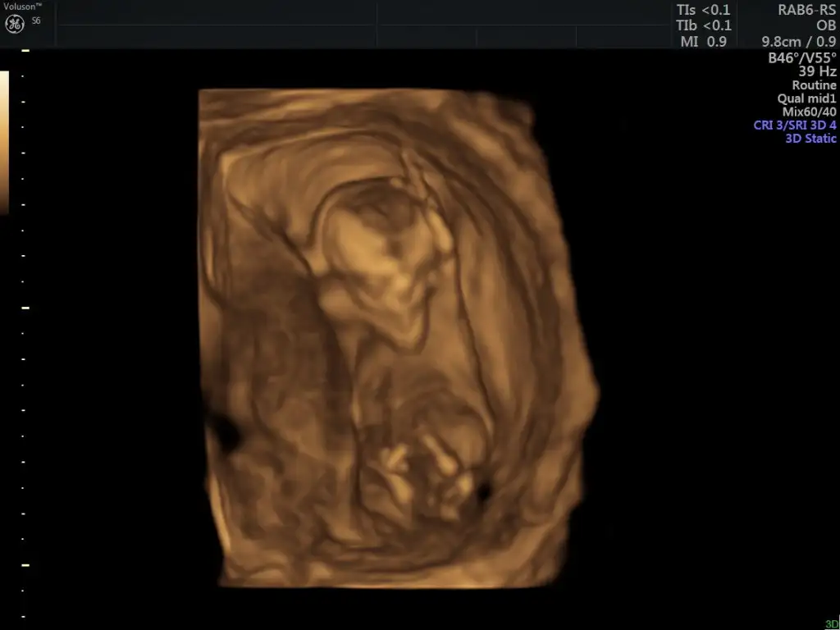840x630 pixels.
Task: Click the 3D Static mode label
Action: point(810,139)
